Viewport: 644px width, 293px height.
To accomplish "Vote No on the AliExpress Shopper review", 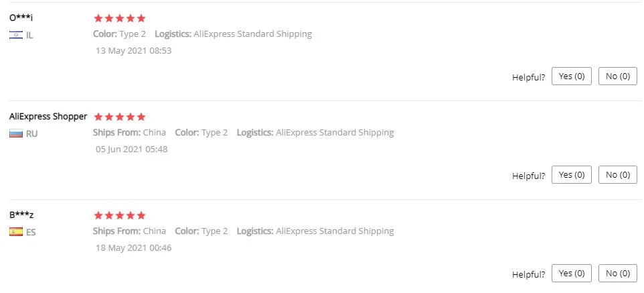I will coord(617,175).
